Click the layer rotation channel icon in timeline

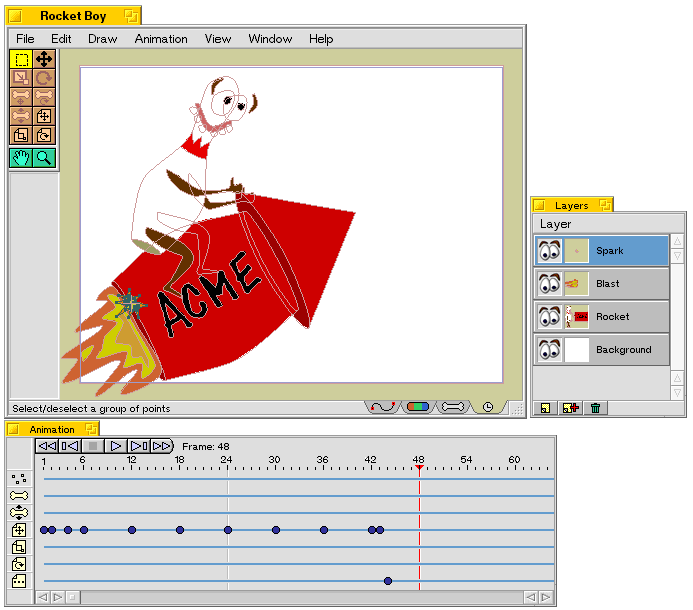tap(19, 564)
